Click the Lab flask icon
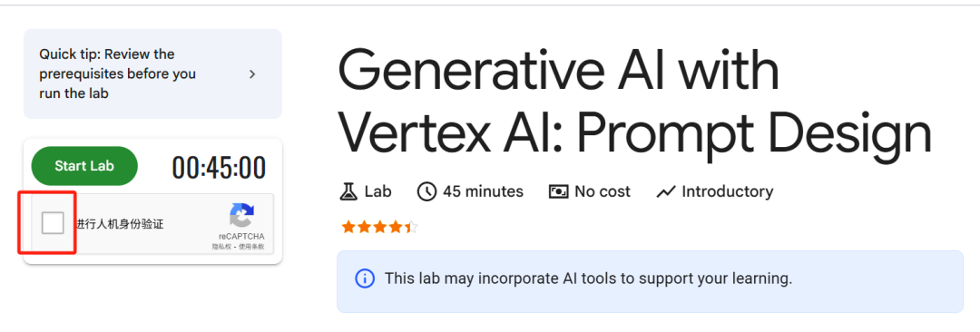Viewport: 980px width, 332px height. pyautogui.click(x=348, y=191)
